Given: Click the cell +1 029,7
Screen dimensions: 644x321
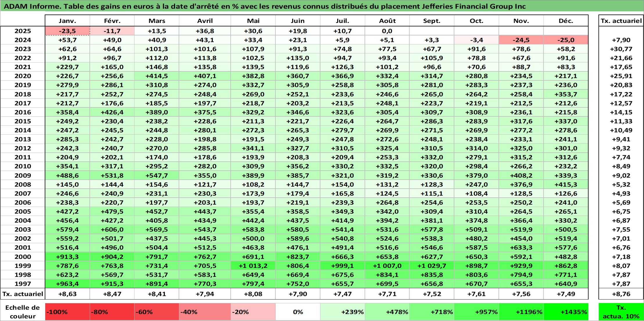Looking at the screenshot, I should (x=432, y=266).
